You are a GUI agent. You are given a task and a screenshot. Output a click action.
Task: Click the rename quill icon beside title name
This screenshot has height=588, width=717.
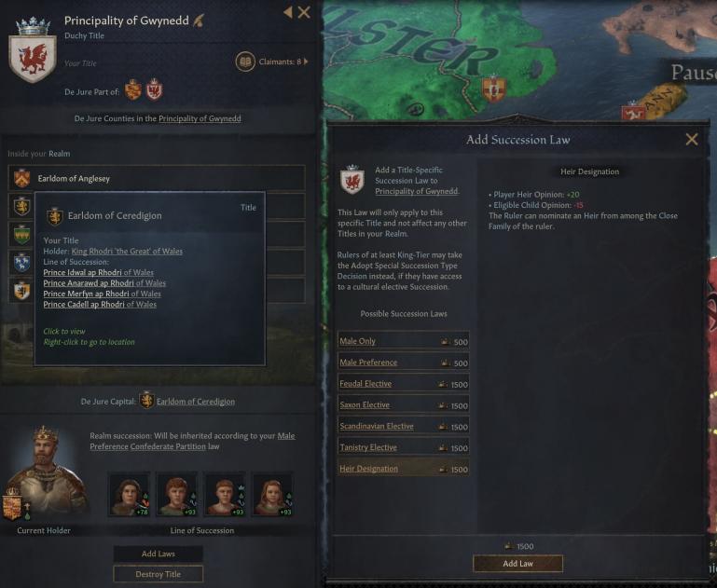[199, 21]
